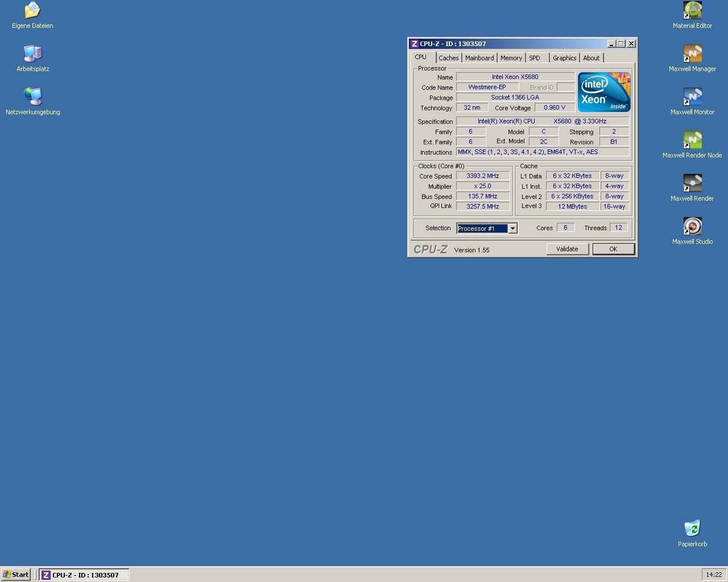Viewport: 728px width, 582px height.
Task: Click the Core Speed value 3393.2 MHz
Action: pos(483,176)
